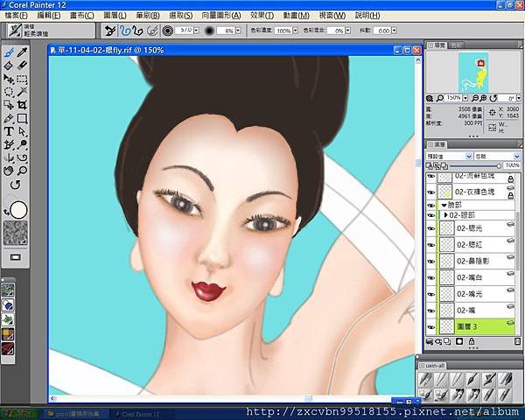Hide the 02-鼻陰影 layer
This screenshot has width=525, height=420.
pos(431,262)
